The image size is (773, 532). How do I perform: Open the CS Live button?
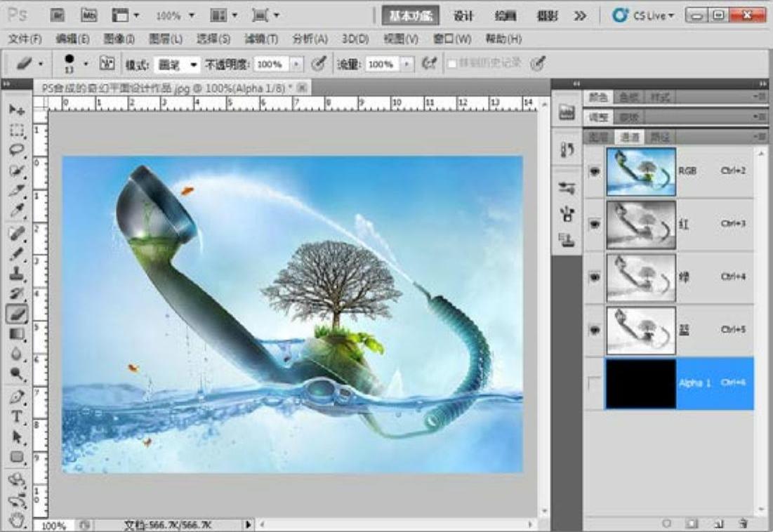click(x=643, y=15)
